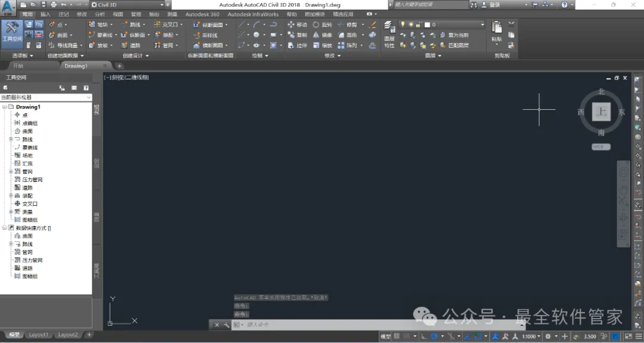
Task: Expand the 管网 node under Drawing1
Action: [x=11, y=171]
